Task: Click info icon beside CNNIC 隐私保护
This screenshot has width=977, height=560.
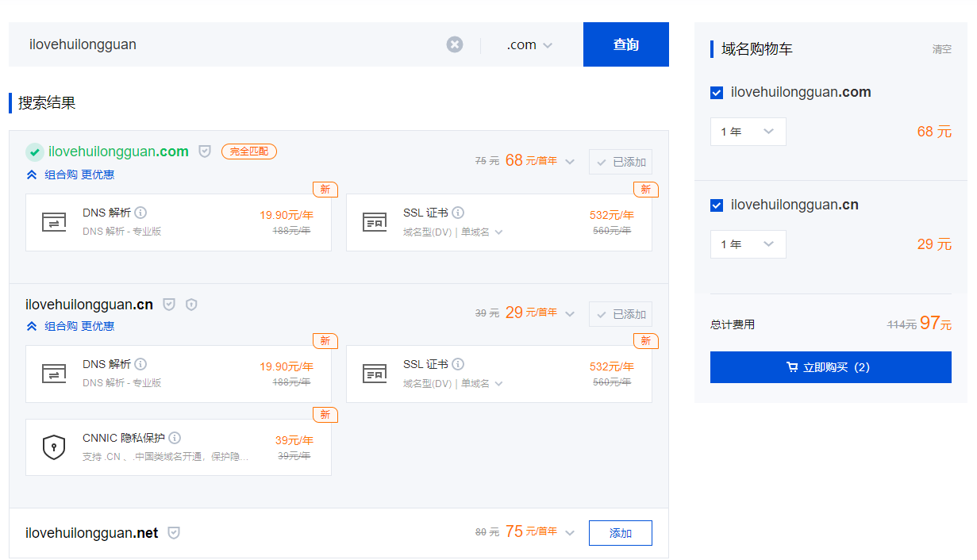Action: click(x=175, y=438)
